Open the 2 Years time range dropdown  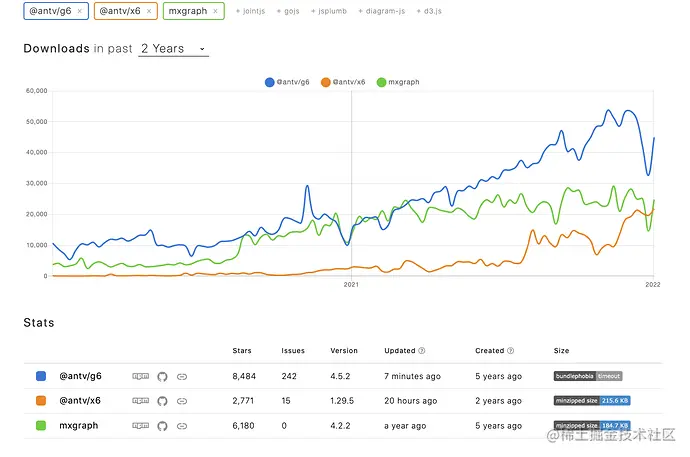[173, 49]
